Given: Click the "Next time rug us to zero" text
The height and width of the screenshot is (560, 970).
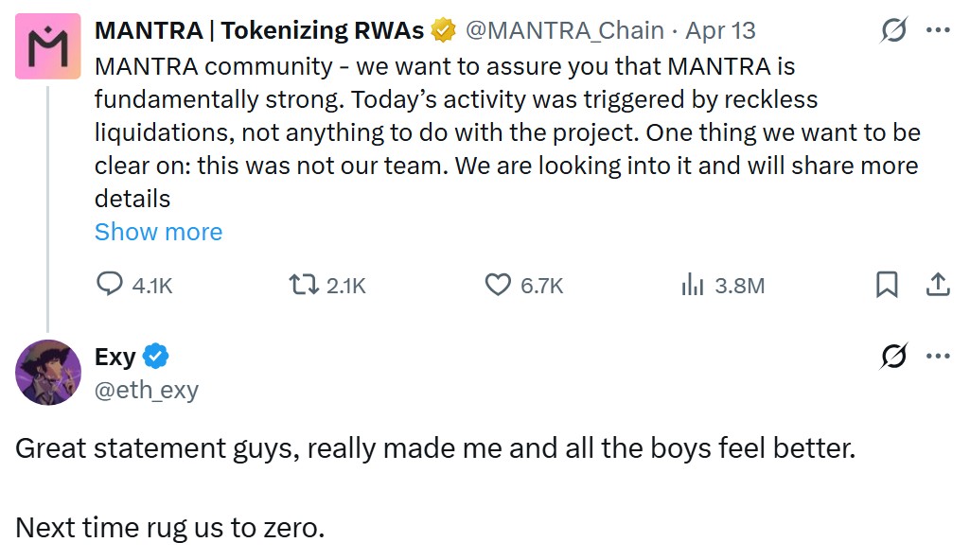Looking at the screenshot, I should (170, 527).
